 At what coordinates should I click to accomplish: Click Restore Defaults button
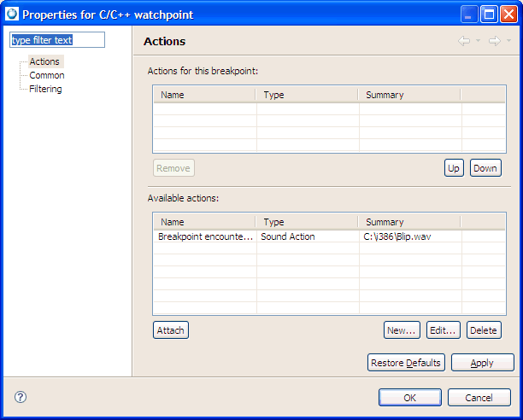[405, 363]
